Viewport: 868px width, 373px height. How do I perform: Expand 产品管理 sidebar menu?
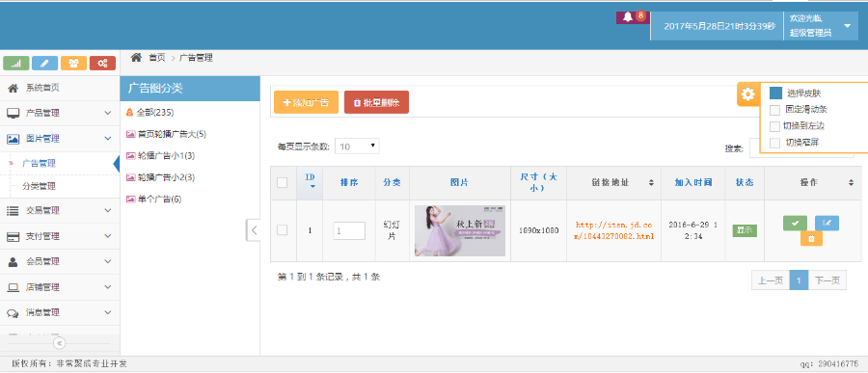click(60, 113)
